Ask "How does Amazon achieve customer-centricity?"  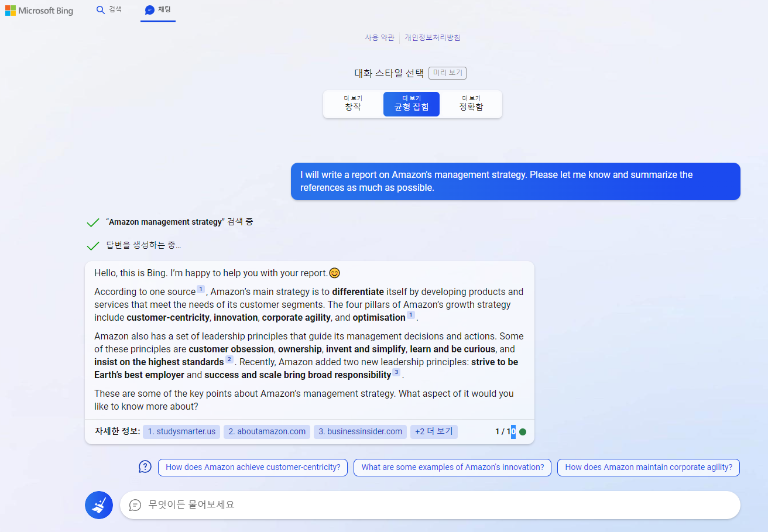point(253,468)
